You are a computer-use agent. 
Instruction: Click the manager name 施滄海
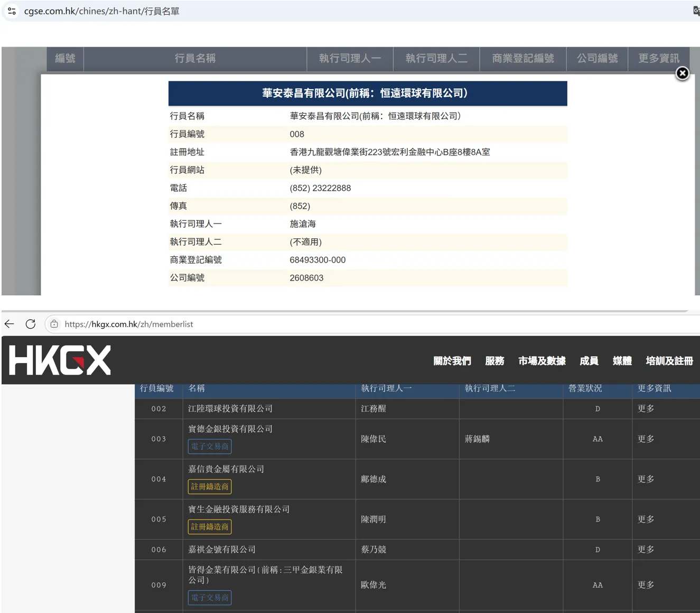pos(303,224)
